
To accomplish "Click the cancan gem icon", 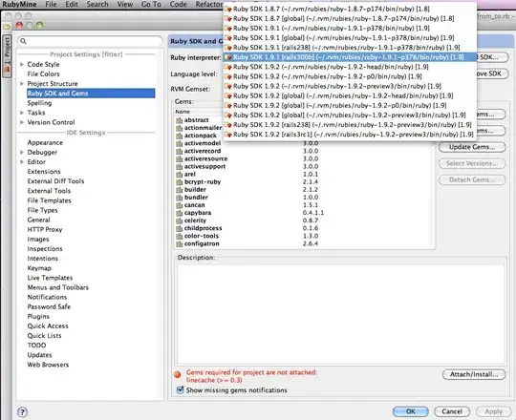I will click(x=179, y=205).
